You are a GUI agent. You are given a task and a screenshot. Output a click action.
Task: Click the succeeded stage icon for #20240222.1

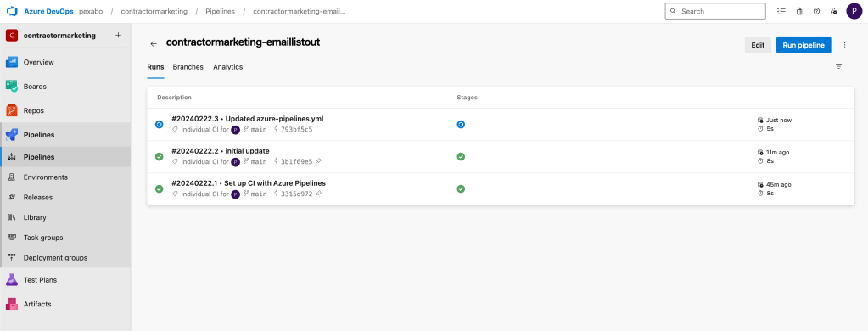[461, 188]
